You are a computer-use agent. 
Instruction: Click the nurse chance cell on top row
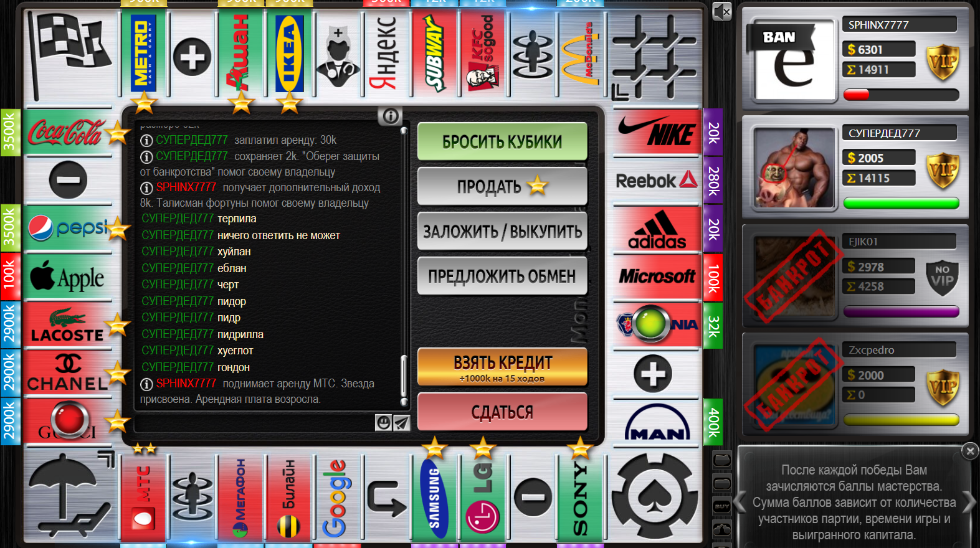(338, 55)
